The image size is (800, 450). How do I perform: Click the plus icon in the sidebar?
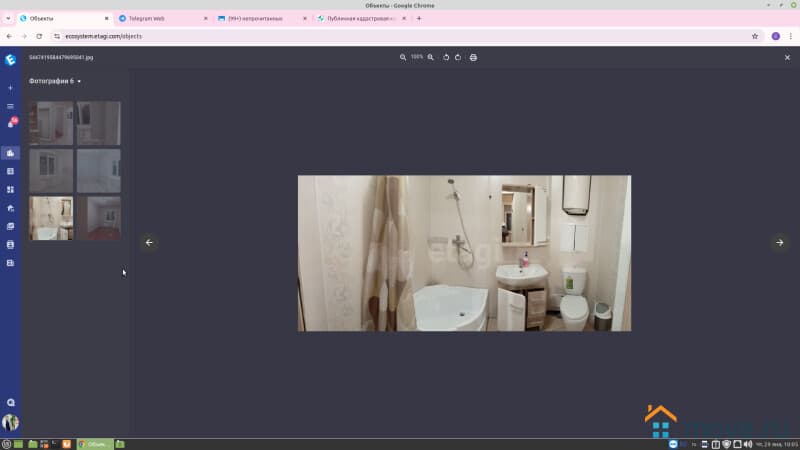pyautogui.click(x=10, y=88)
